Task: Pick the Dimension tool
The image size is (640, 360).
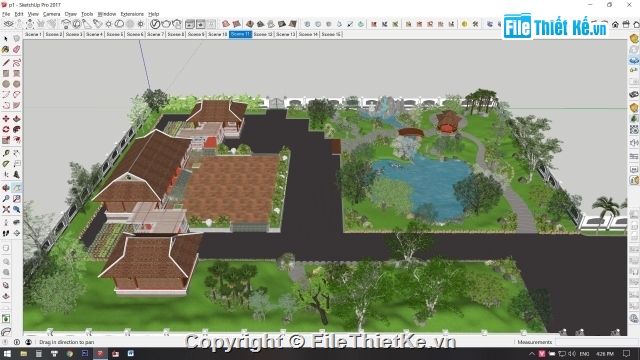Action: point(16,153)
